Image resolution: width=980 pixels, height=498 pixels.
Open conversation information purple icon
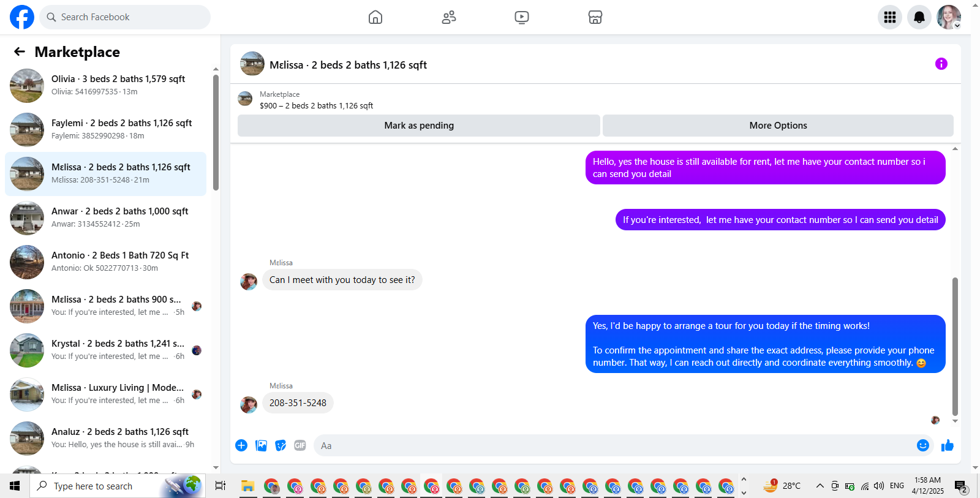941,64
